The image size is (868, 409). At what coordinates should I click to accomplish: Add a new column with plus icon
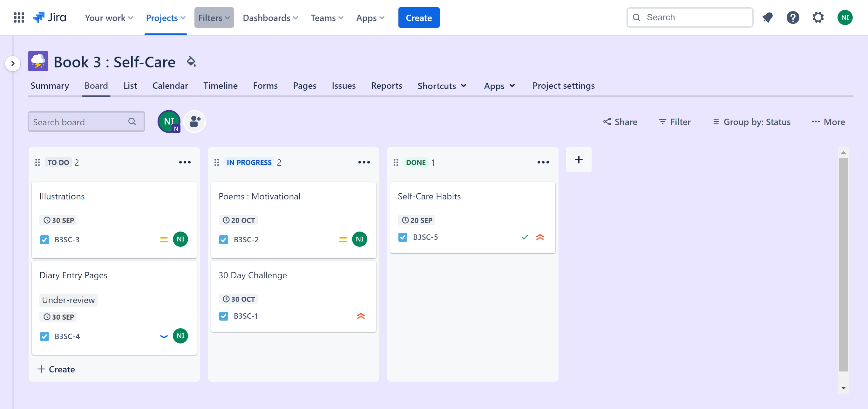coord(579,159)
